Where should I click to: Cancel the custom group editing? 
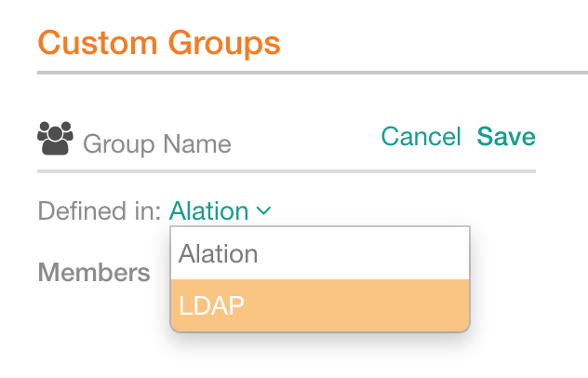pos(421,136)
